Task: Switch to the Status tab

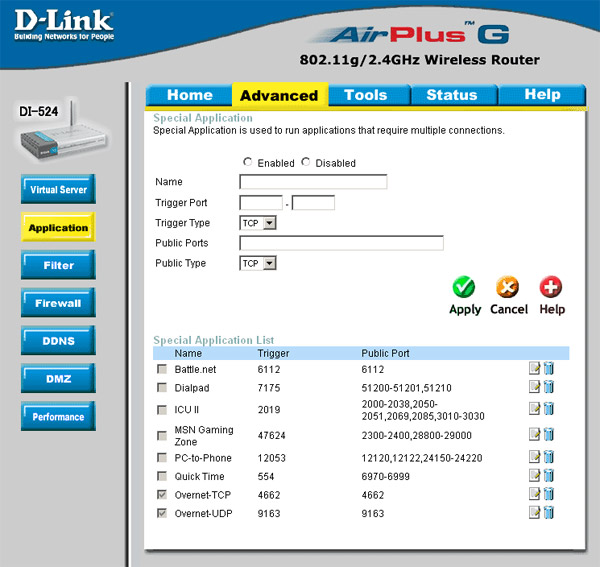Action: pyautogui.click(x=452, y=95)
